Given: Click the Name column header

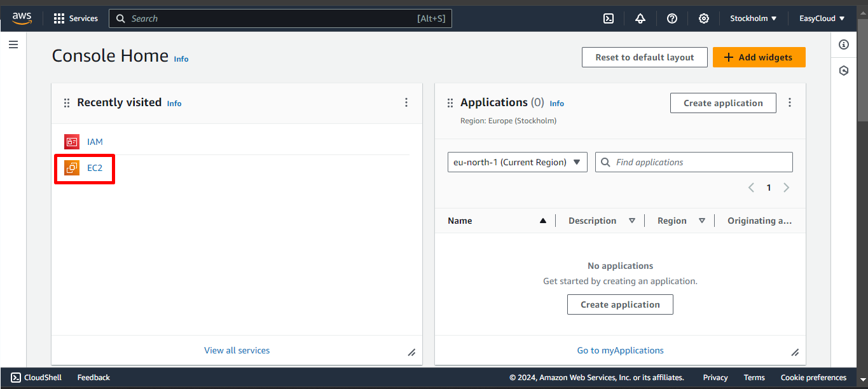Looking at the screenshot, I should pos(460,221).
